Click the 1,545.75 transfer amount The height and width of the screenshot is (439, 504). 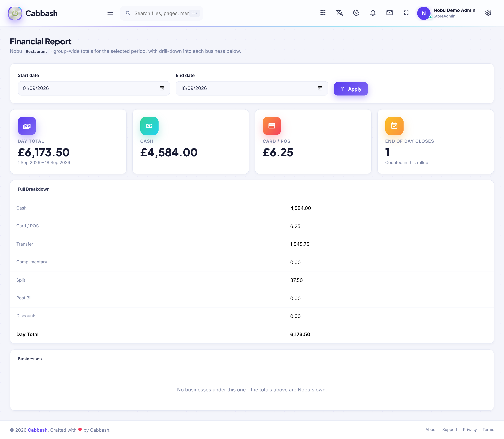(300, 244)
